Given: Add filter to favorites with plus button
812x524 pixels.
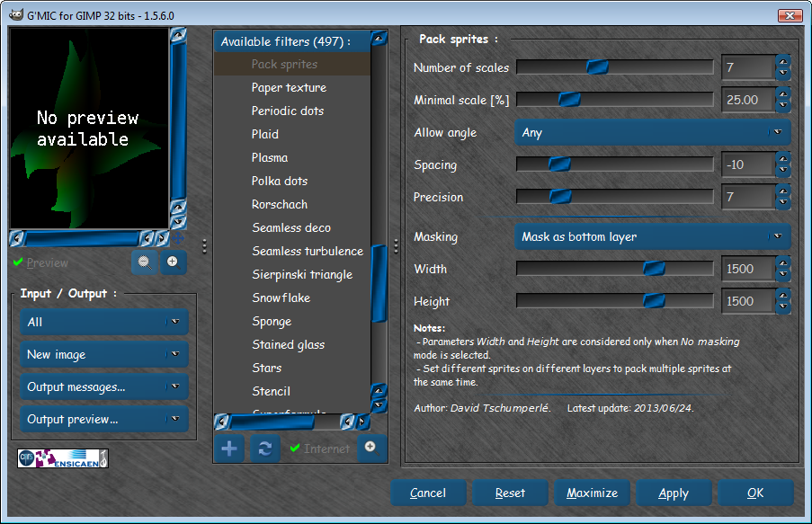Looking at the screenshot, I should point(229,449).
